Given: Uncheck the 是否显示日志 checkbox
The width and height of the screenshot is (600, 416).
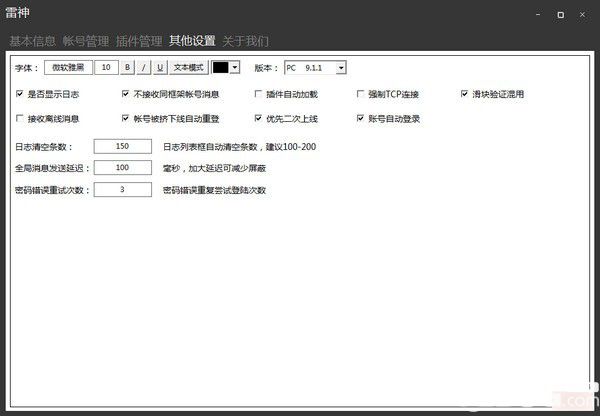Looking at the screenshot, I should 20,94.
